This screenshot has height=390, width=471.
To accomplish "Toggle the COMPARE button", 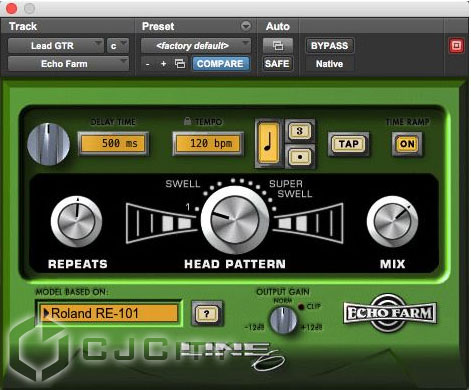I will point(220,64).
